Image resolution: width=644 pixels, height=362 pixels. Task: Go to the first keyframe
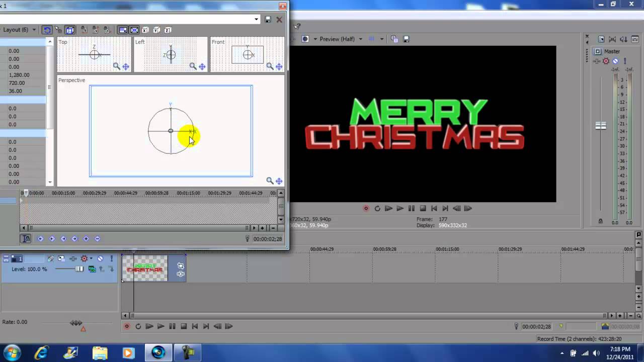pos(40,239)
